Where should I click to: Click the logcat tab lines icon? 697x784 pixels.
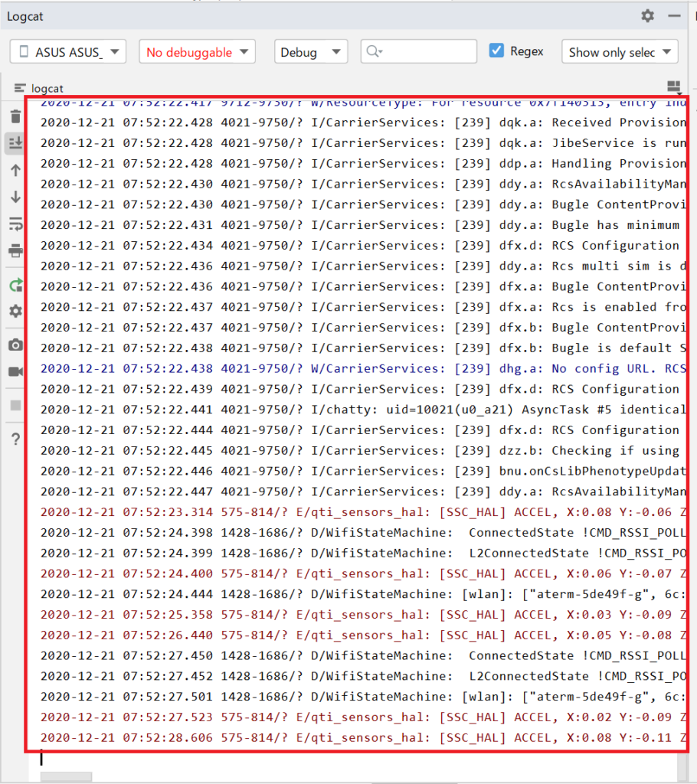[x=19, y=89]
